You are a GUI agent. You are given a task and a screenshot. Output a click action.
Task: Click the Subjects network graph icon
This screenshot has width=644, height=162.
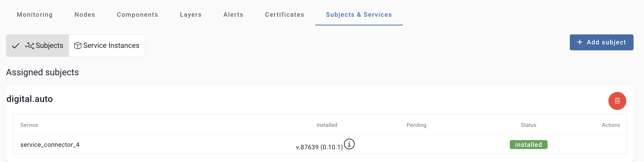(29, 46)
